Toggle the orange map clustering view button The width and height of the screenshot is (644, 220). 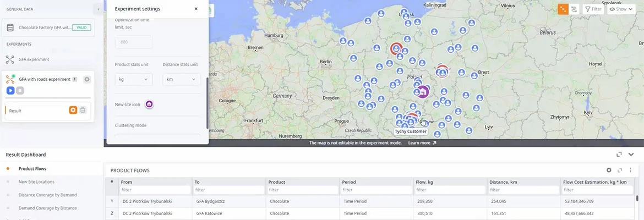(x=563, y=9)
